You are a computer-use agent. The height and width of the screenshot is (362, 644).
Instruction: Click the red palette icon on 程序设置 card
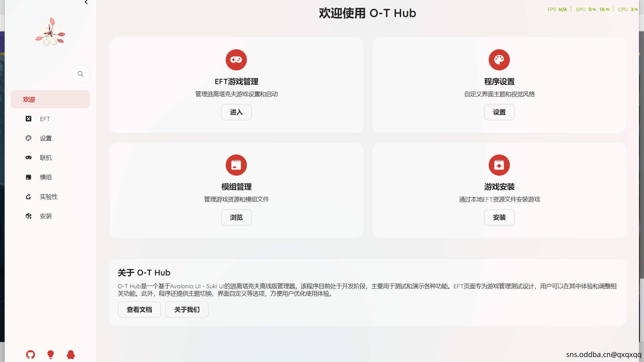coord(499,60)
